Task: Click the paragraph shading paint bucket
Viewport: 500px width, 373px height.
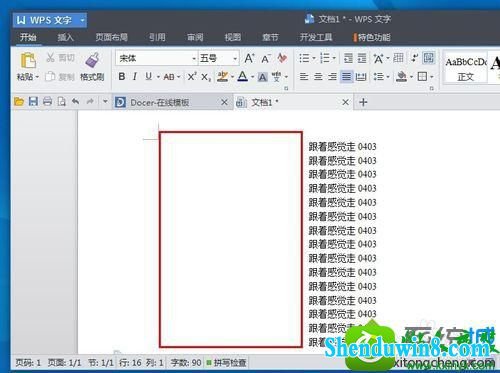Action: pos(401,77)
